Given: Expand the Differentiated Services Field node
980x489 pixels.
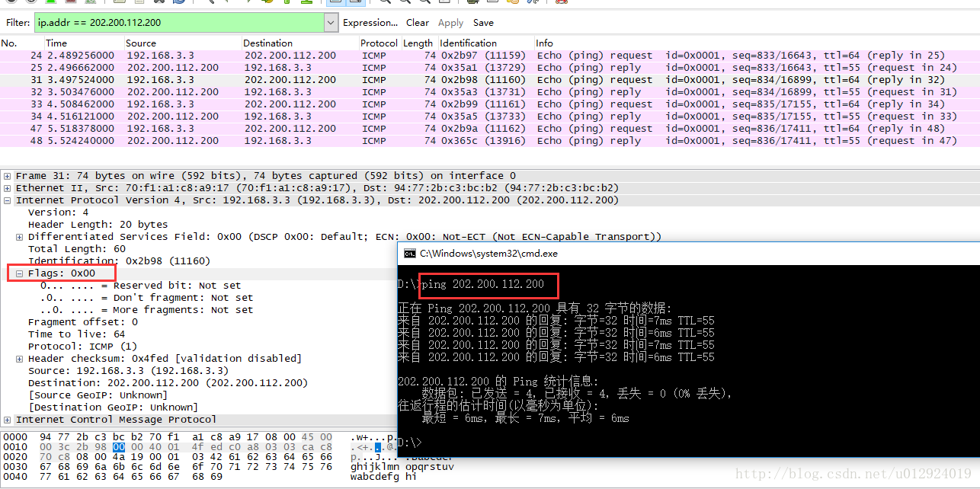Looking at the screenshot, I should click(x=20, y=237).
